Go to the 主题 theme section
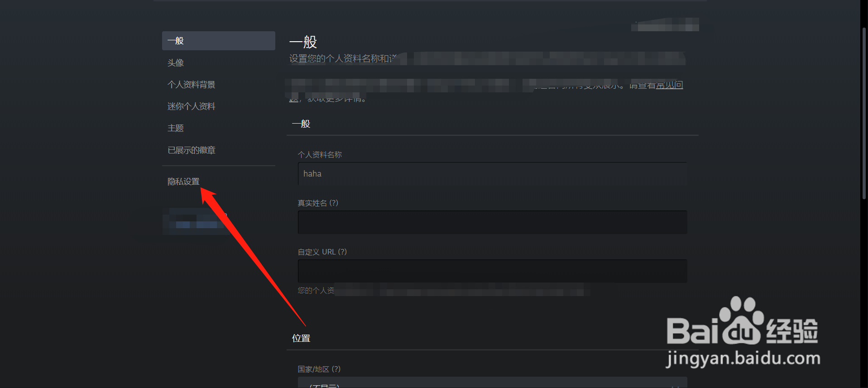The height and width of the screenshot is (388, 868). pos(176,128)
